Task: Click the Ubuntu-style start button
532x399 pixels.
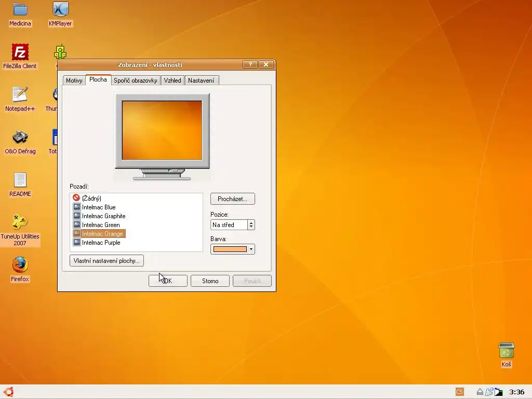Action: [x=8, y=392]
